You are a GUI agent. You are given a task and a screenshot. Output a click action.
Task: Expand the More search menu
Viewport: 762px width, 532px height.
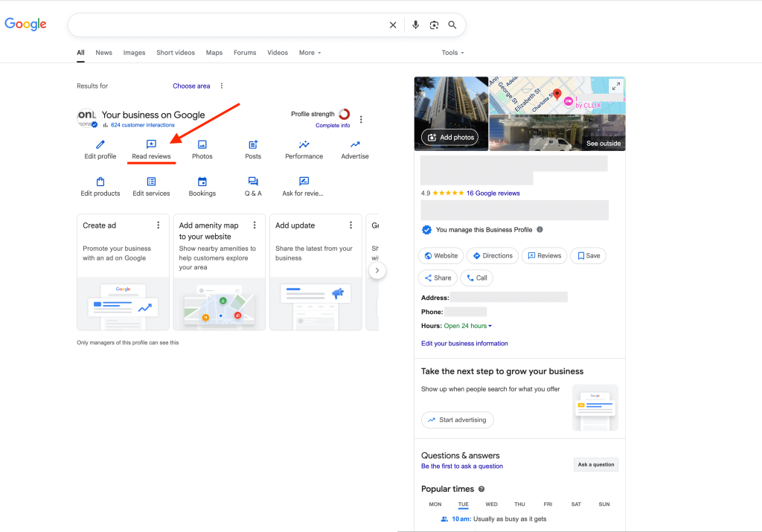click(x=310, y=53)
